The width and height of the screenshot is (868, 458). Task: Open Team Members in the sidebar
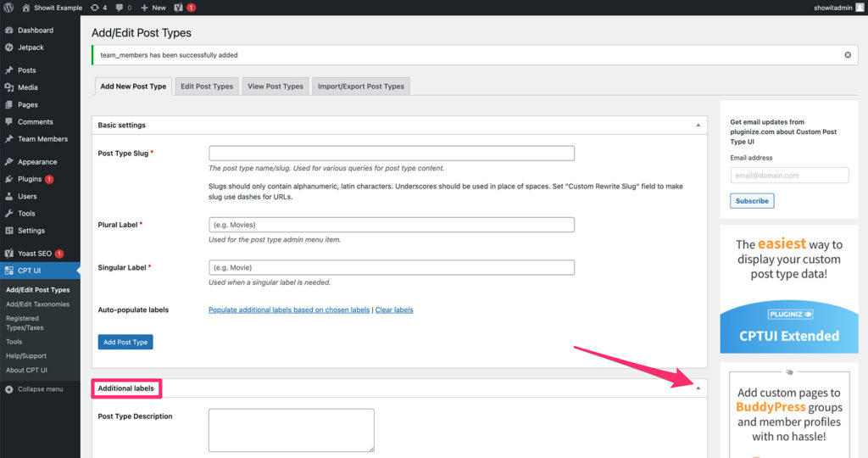click(42, 139)
